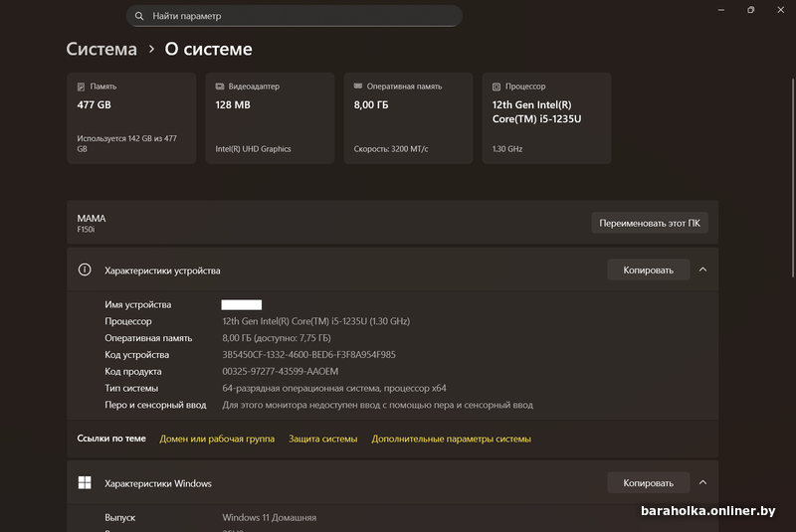Collapse the 'Характеристики устройства' section chevron
This screenshot has width=796, height=532.
coord(703,269)
